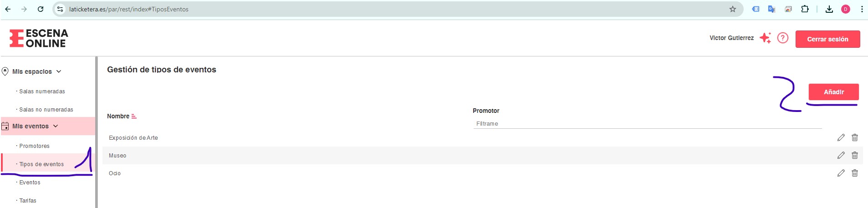Viewport: 868px width, 208px height.
Task: Click the pencil icon for Museo
Action: pyautogui.click(x=841, y=155)
